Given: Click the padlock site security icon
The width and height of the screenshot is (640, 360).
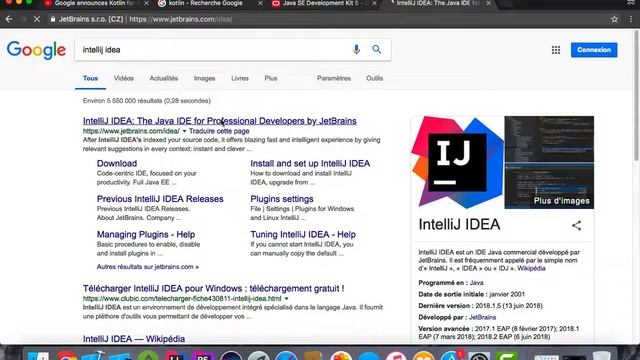Looking at the screenshot, I should click(x=53, y=19).
